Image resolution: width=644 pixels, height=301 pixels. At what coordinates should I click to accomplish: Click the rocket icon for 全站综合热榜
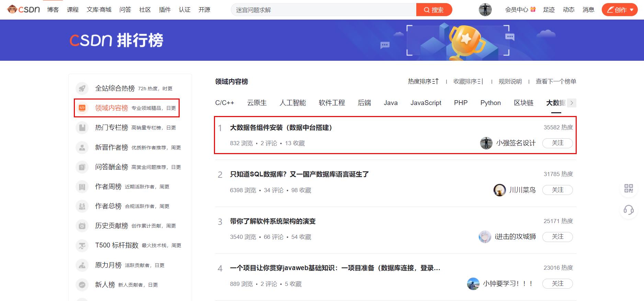(x=82, y=88)
